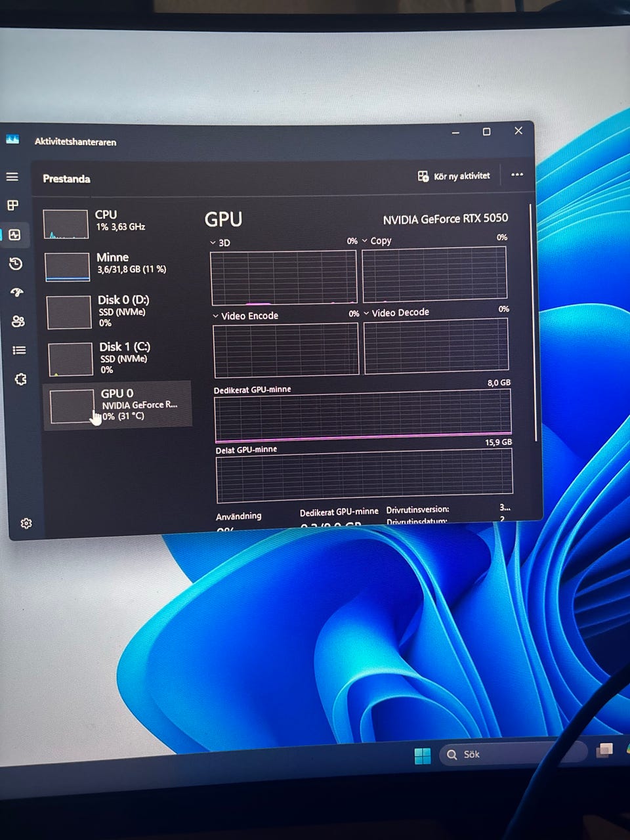Minimize the Aktivitetshanteraren window
Screen dimensions: 630x840
pyautogui.click(x=455, y=133)
